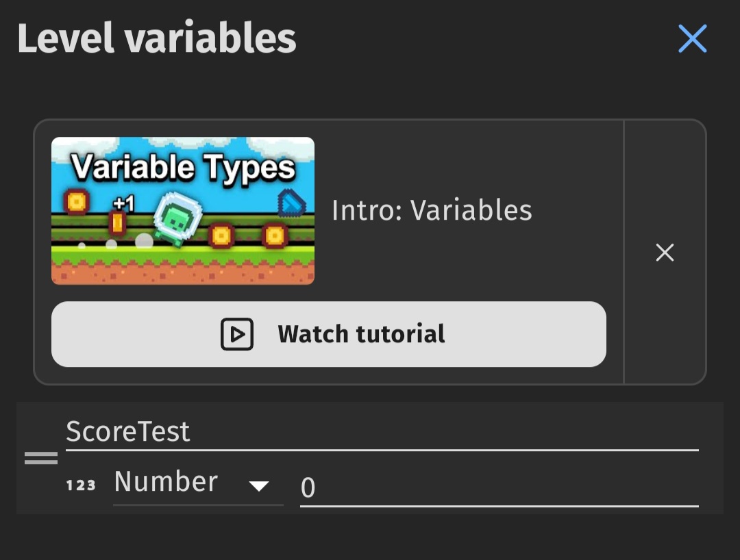740x560 pixels.
Task: Click the green alien character in thumbnail
Action: (x=178, y=218)
